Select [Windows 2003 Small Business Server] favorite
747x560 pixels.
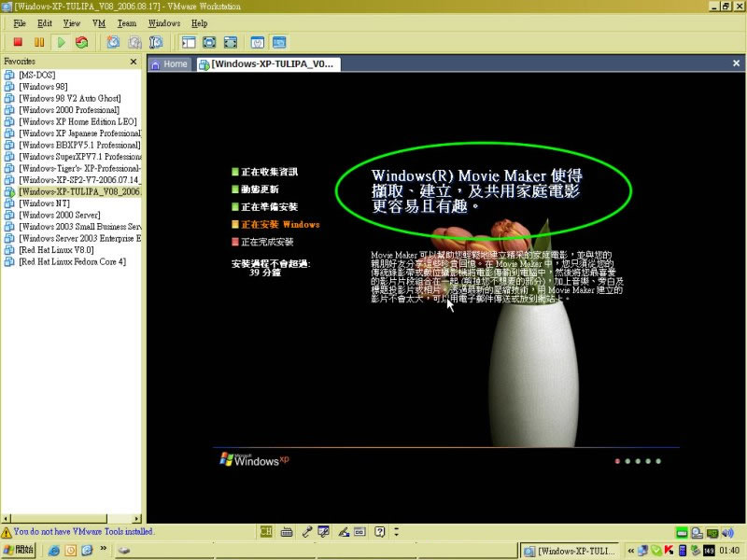[79, 227]
